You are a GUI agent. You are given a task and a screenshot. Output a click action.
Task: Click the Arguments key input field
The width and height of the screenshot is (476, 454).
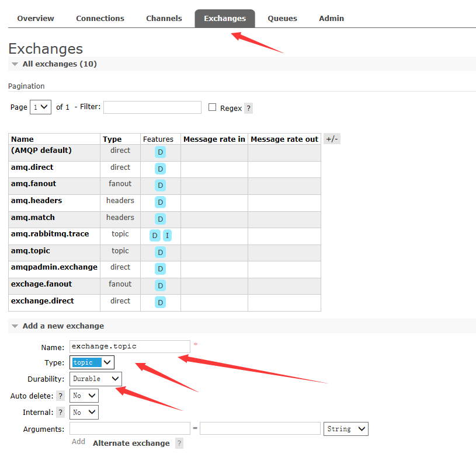(x=130, y=428)
